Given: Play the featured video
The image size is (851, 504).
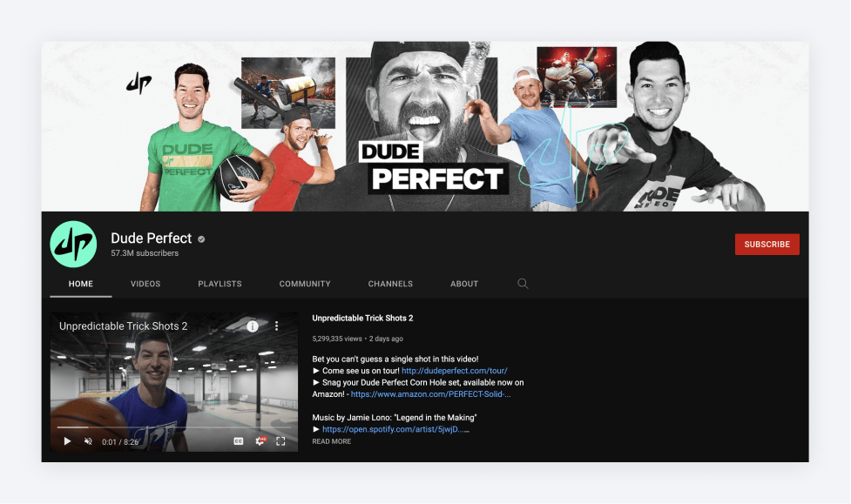Looking at the screenshot, I should (x=67, y=441).
